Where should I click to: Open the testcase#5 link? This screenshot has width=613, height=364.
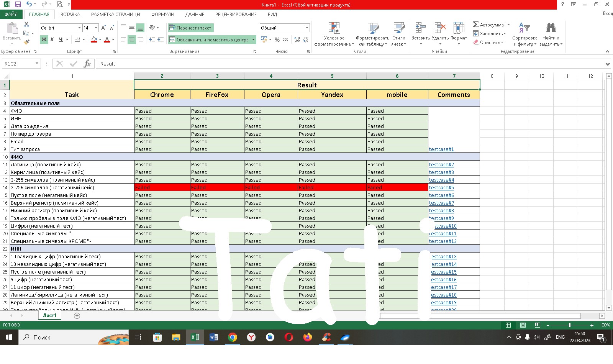(441, 188)
